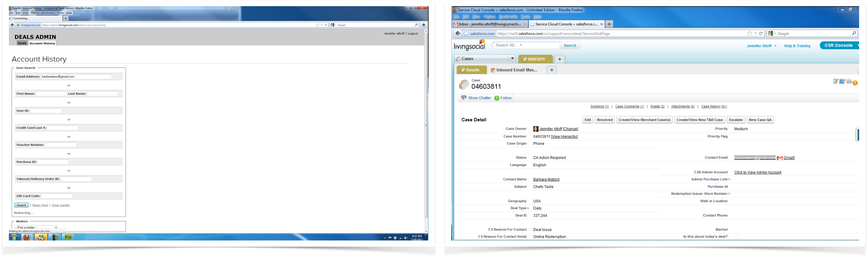Viewport: 868px width, 258px height.
Task: Click the Chatter icon beside Show Chatter
Action: [x=464, y=98]
